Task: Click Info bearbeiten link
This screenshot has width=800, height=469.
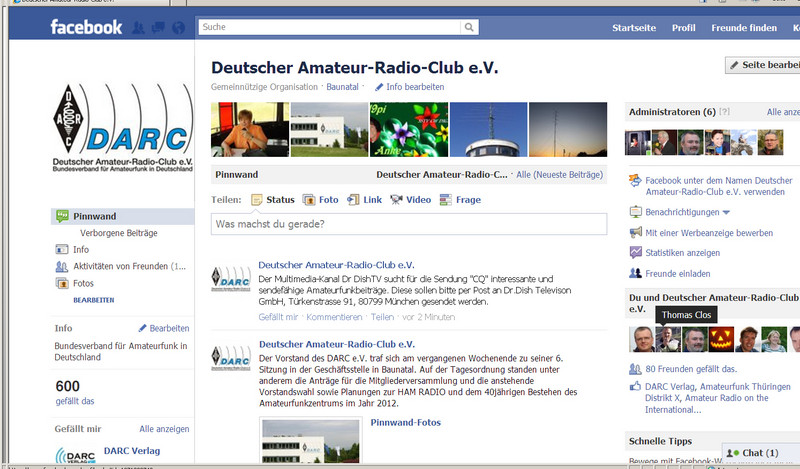Action: (415, 87)
